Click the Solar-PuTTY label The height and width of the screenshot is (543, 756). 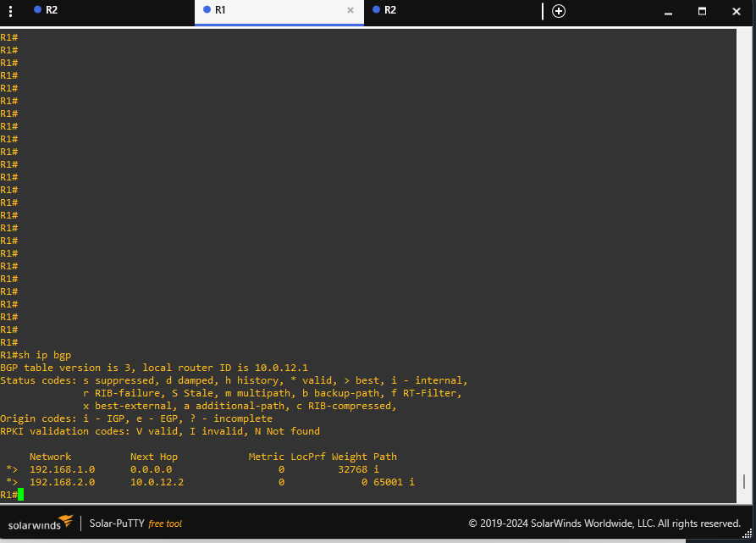[117, 524]
